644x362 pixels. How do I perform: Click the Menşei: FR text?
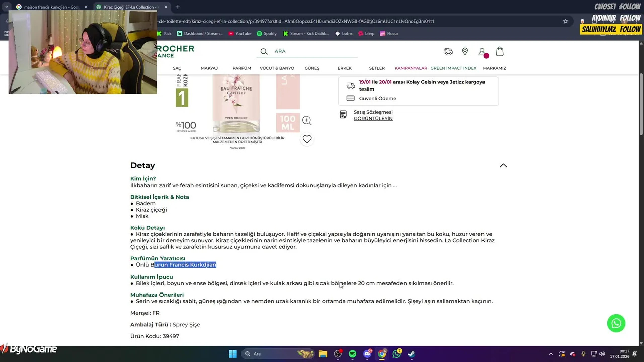(x=145, y=313)
